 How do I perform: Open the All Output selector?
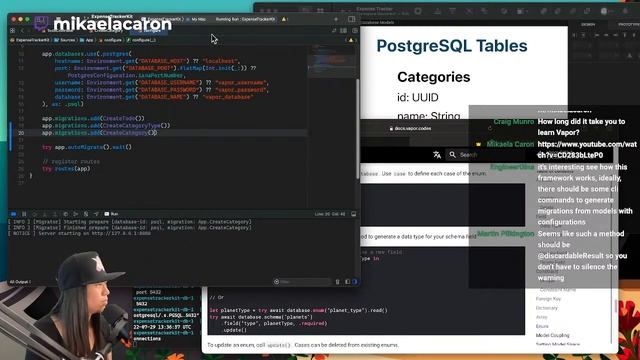(20, 282)
